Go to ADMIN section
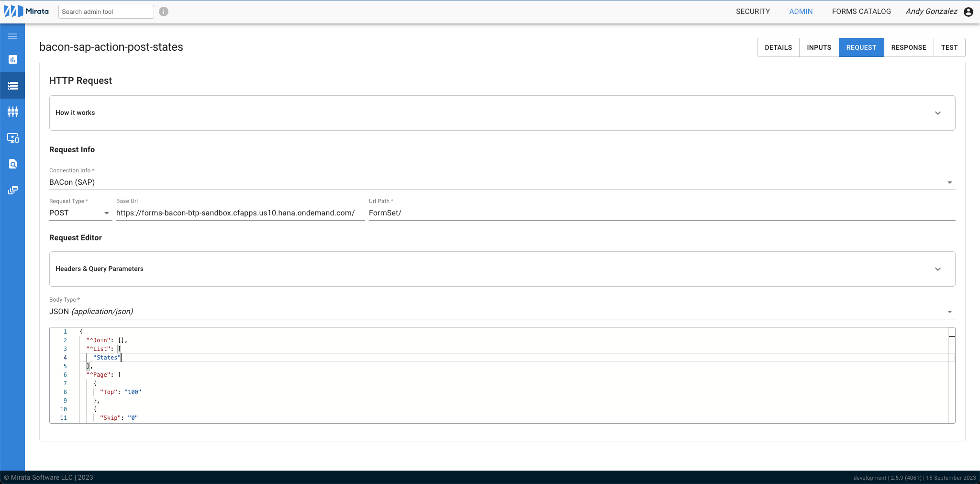Viewport: 980px width, 484px height. click(801, 11)
